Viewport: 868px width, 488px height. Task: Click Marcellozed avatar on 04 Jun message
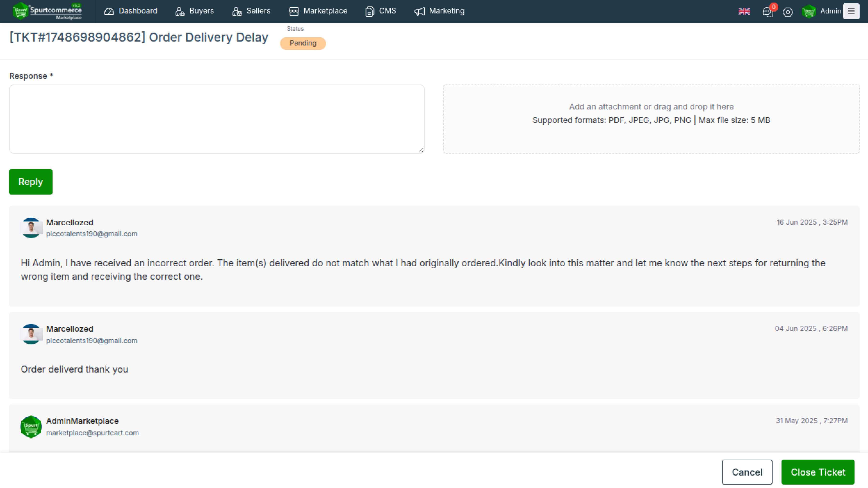pos(31,334)
